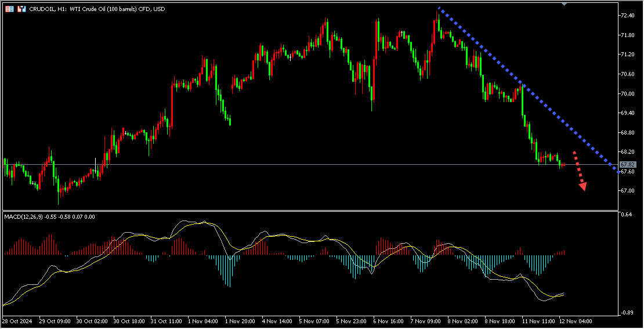Click the 70.00 price scale label
The height and width of the screenshot is (329, 644).
(x=627, y=93)
